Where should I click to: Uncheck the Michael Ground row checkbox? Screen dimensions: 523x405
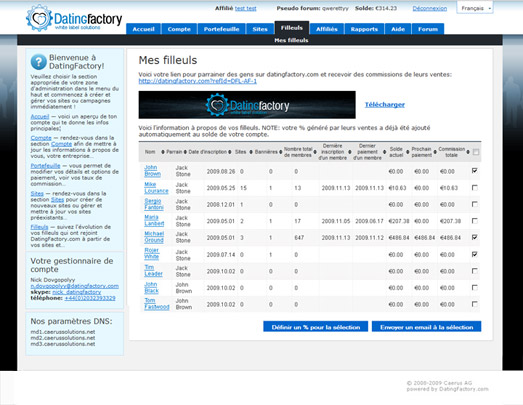(475, 237)
